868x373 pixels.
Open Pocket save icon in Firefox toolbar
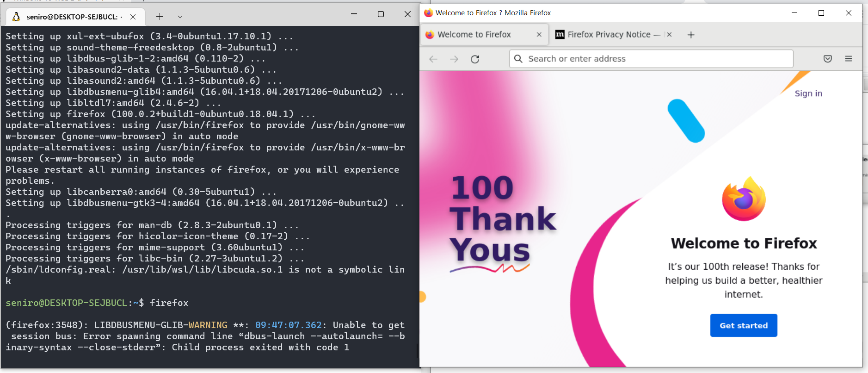coord(828,59)
